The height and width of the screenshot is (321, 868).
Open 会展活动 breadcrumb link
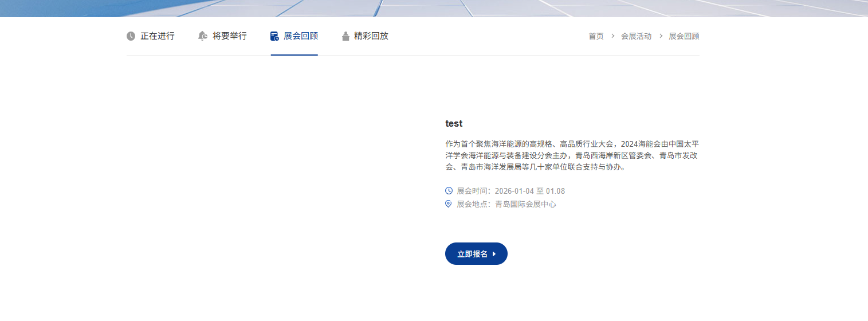tap(636, 36)
